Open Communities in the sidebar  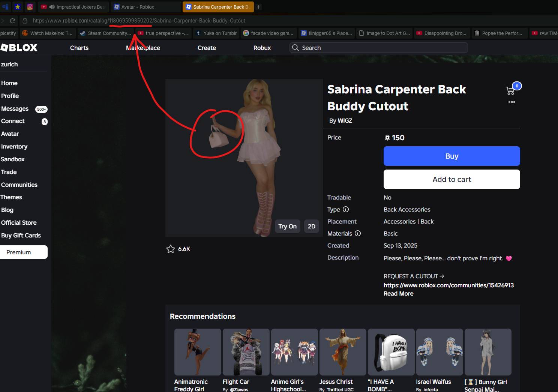tap(19, 185)
